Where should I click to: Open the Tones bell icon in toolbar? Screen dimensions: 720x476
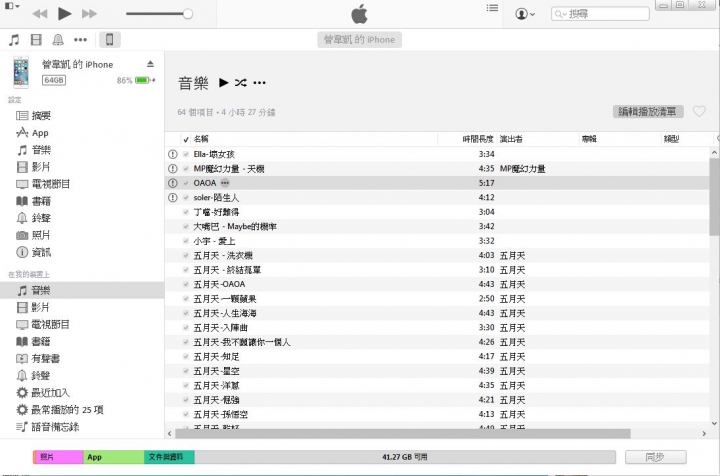click(x=58, y=40)
